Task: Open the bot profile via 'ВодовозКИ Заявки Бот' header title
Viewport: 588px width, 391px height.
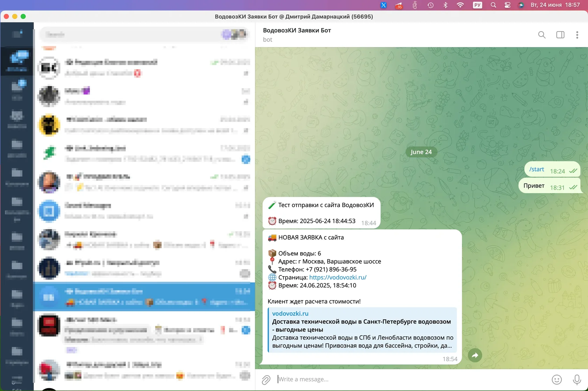Action: [x=297, y=30]
